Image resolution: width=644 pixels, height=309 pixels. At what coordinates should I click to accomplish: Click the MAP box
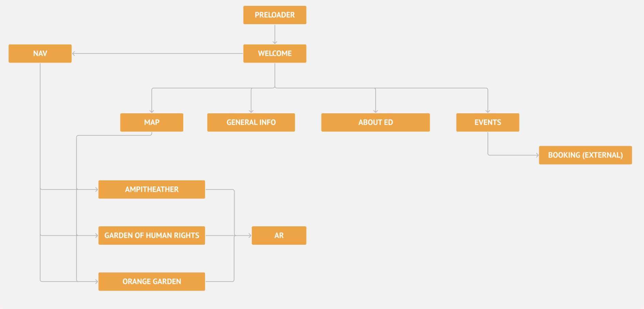[x=152, y=123]
